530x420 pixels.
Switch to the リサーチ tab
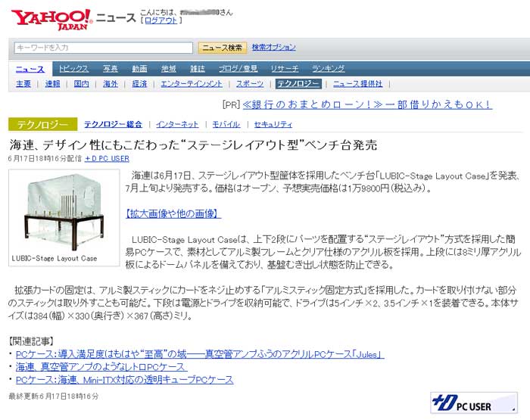point(285,69)
